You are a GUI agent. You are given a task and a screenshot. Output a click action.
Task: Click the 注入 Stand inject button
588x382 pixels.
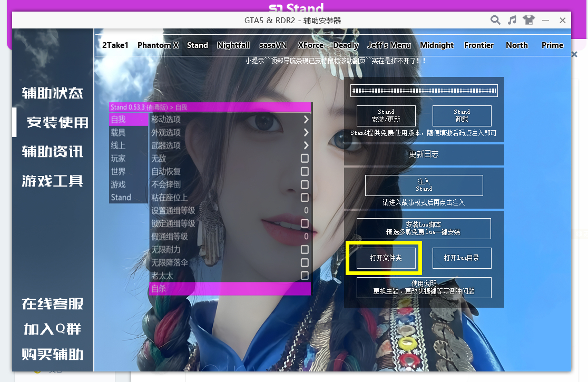click(424, 185)
